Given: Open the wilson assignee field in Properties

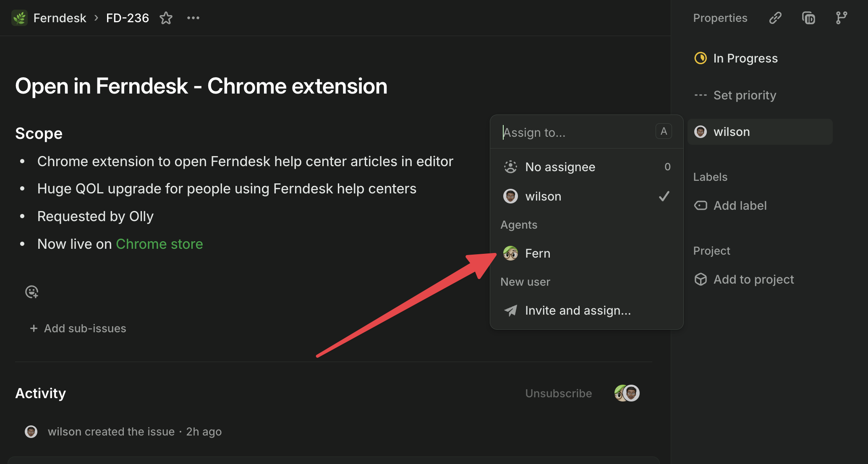Looking at the screenshot, I should (x=760, y=132).
